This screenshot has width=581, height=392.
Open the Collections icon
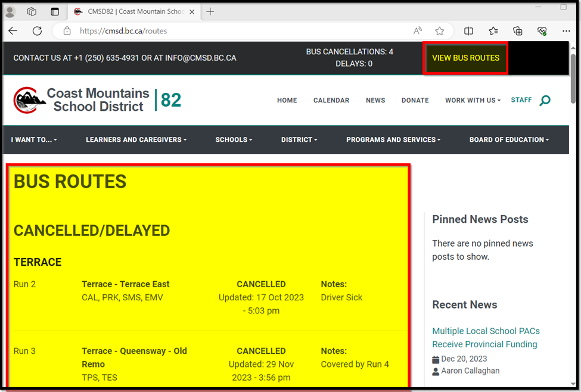pos(518,31)
